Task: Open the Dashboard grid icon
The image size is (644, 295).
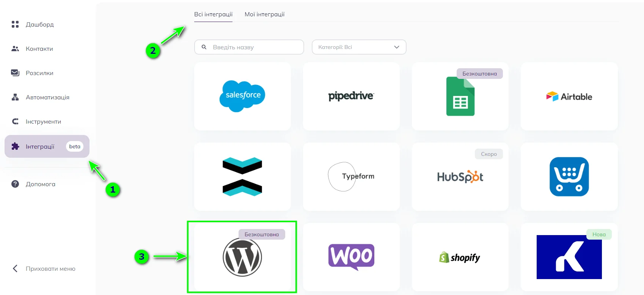Action: 15,24
